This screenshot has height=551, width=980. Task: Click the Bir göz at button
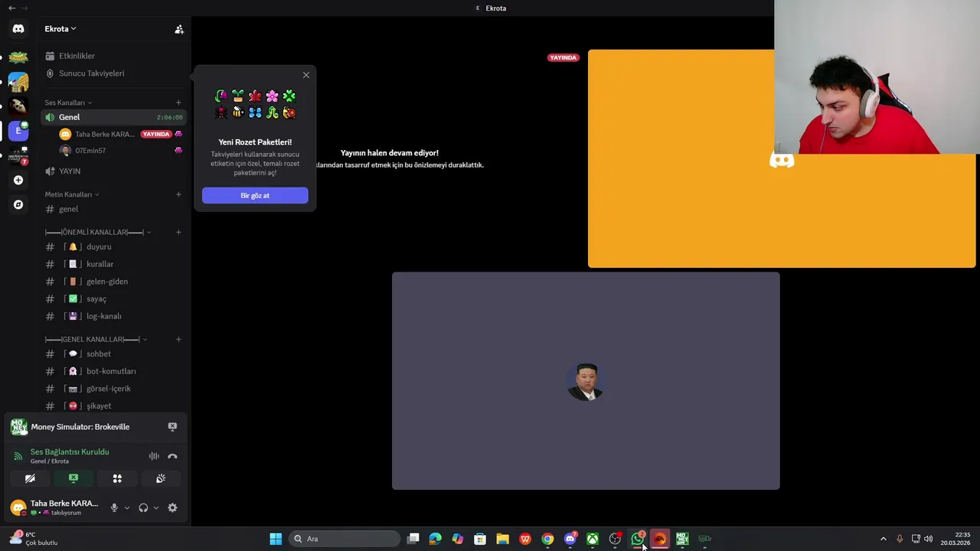pos(255,195)
